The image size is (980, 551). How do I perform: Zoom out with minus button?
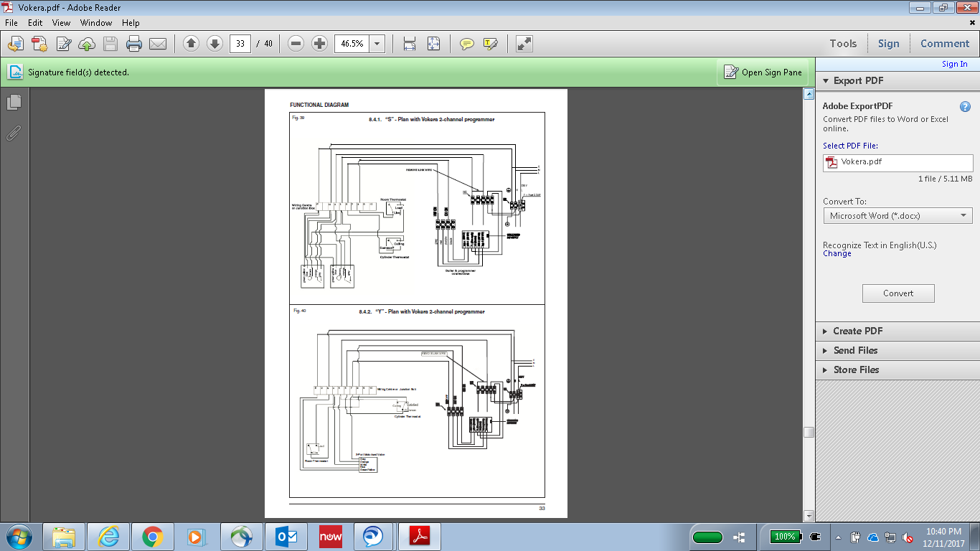[296, 44]
